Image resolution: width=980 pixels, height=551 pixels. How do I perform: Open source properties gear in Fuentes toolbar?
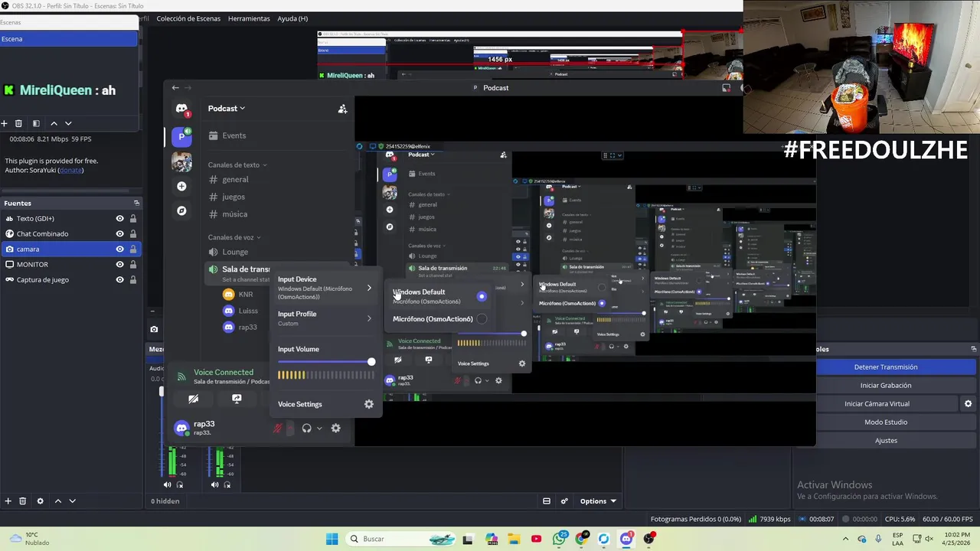tap(41, 501)
